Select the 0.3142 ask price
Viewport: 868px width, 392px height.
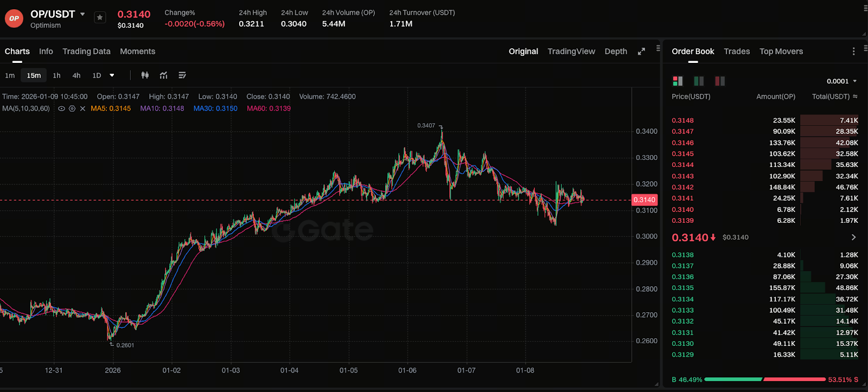[x=682, y=187]
